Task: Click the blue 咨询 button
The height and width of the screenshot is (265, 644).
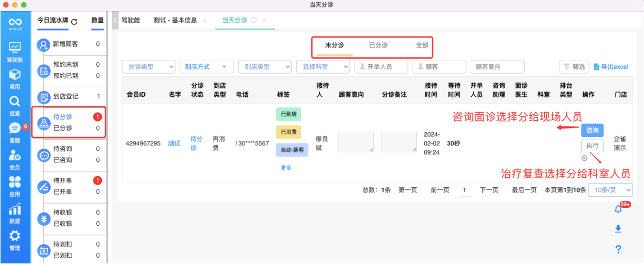Action: click(592, 130)
